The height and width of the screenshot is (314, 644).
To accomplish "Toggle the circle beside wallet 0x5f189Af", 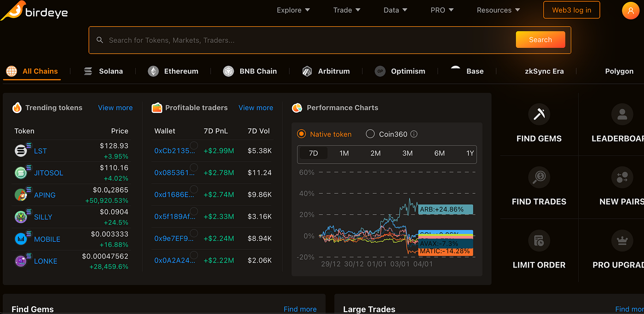I will tap(194, 211).
